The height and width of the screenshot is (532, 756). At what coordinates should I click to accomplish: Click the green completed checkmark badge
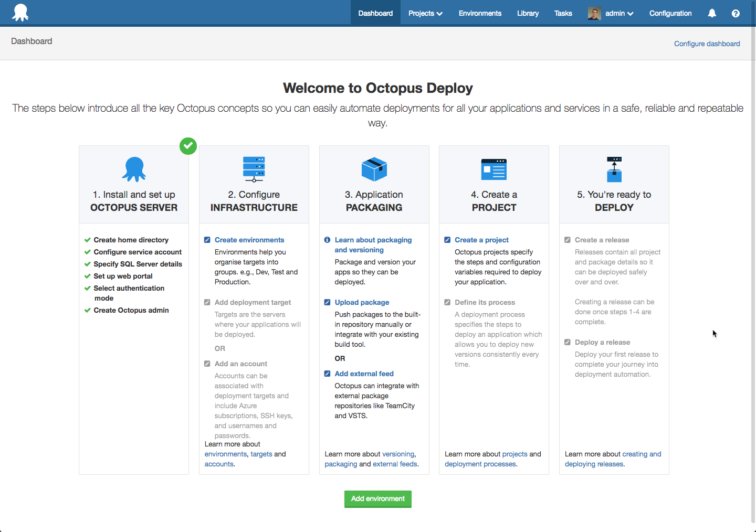tap(188, 146)
